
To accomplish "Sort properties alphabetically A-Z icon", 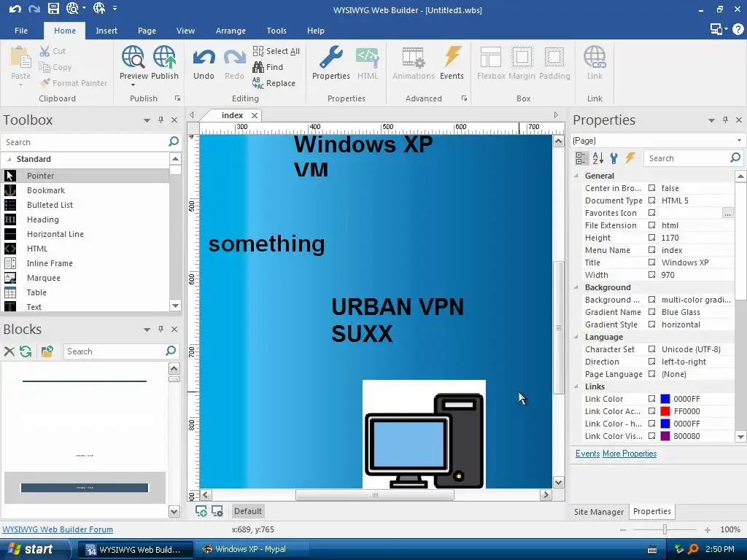I will pos(598,158).
